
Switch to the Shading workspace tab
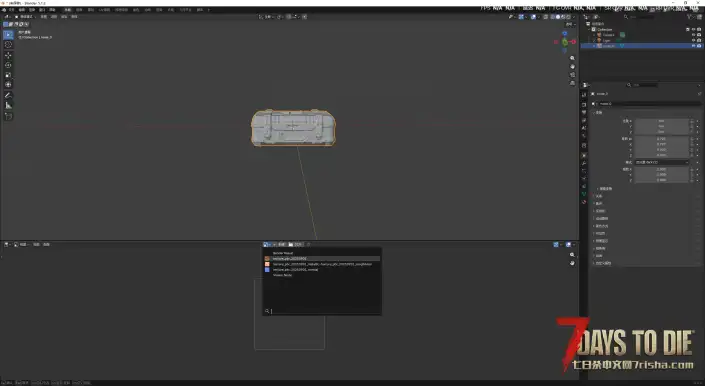135,9
